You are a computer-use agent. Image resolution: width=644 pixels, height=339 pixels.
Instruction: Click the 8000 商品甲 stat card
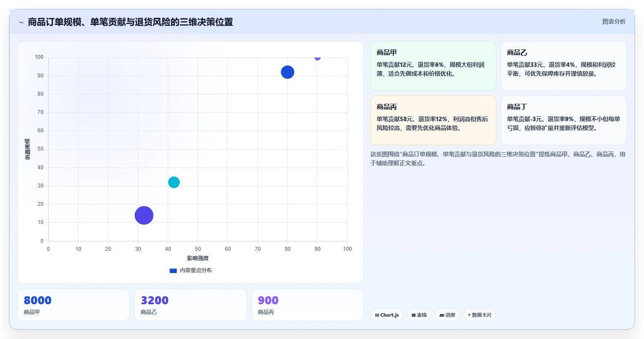(x=74, y=305)
